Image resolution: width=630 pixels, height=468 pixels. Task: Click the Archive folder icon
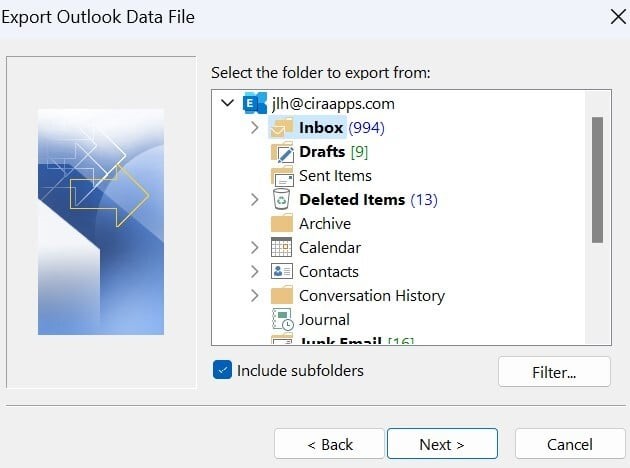282,223
